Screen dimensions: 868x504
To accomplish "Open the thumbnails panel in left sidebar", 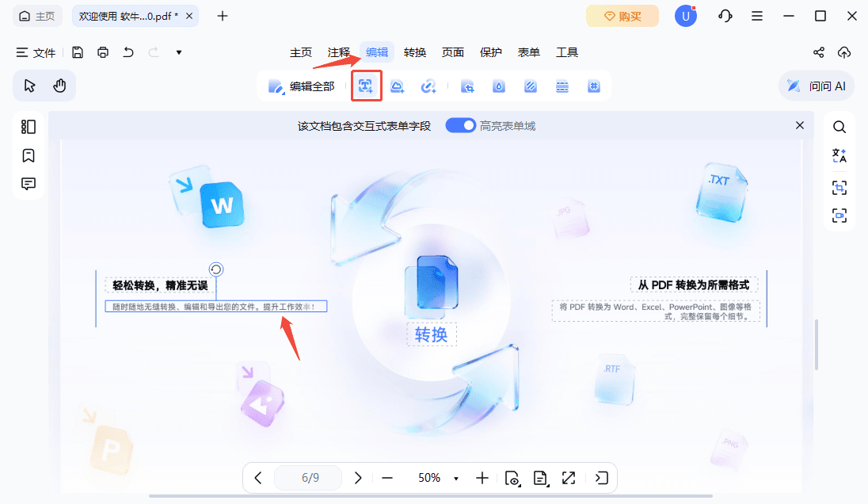I will (29, 127).
